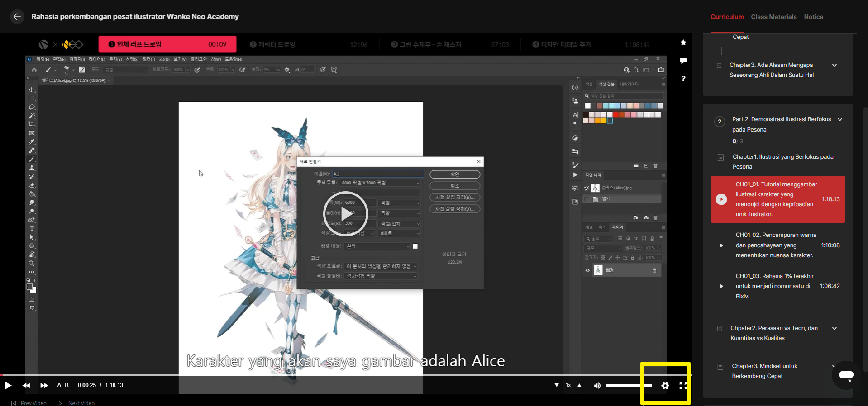868x406 pixels.
Task: Click the video progress bar
Action: coord(346,375)
